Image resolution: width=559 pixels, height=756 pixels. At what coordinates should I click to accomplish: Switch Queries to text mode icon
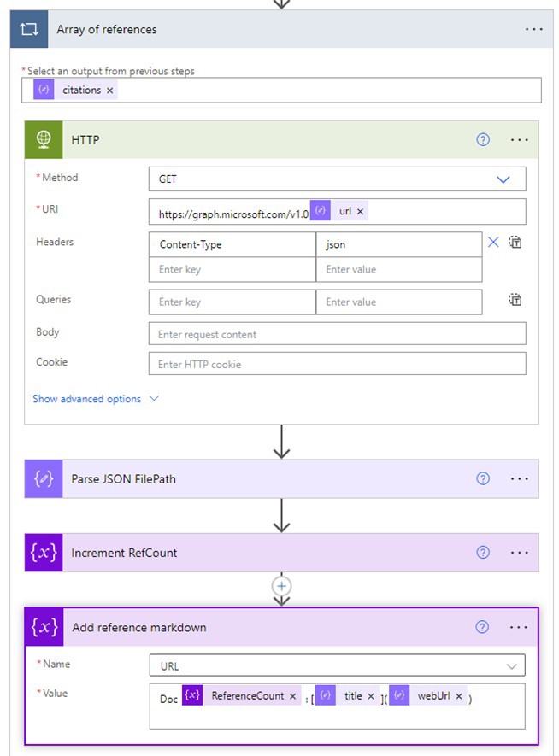(x=515, y=300)
